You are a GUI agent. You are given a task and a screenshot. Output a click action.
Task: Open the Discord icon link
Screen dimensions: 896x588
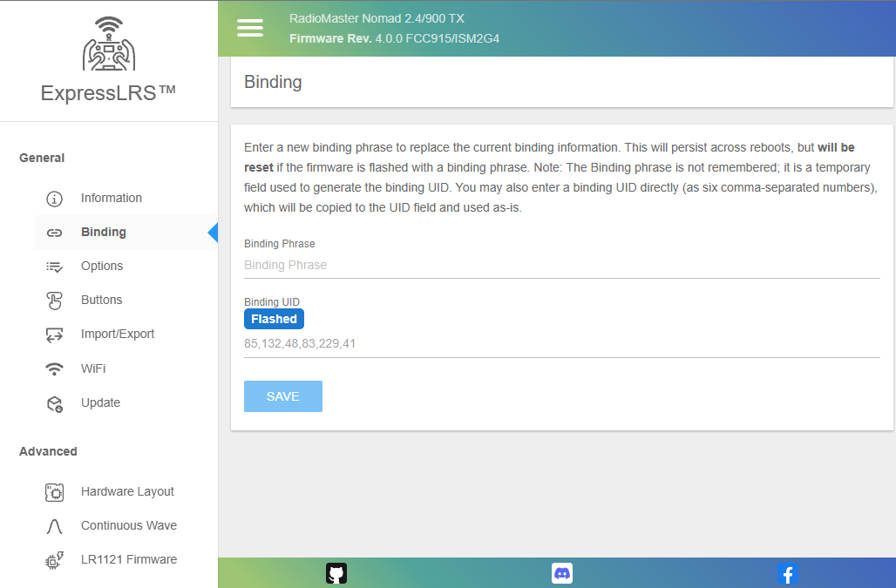(562, 573)
